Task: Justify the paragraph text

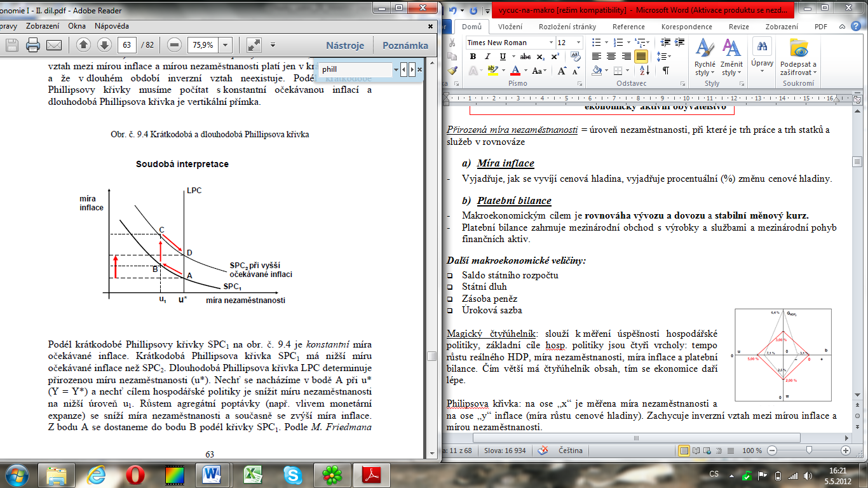Action: pos(641,57)
